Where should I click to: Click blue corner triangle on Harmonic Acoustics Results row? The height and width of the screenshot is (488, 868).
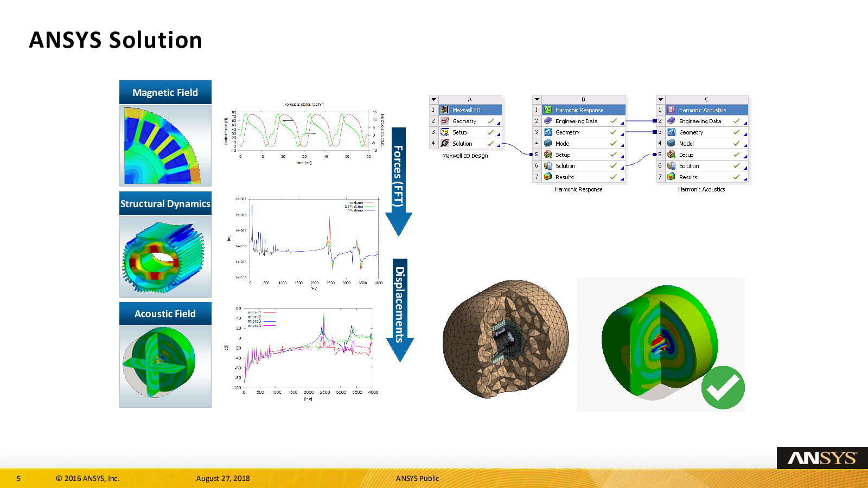(x=745, y=179)
